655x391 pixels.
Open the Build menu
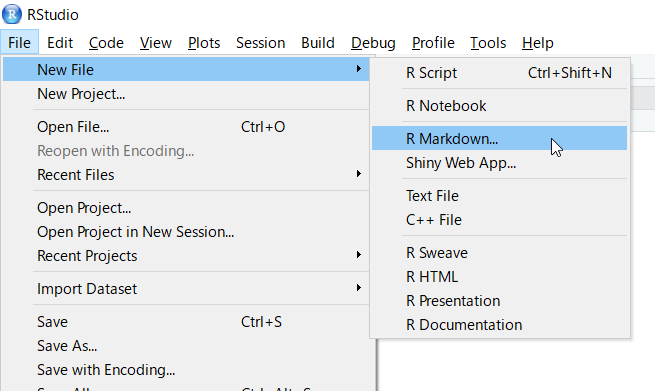pyautogui.click(x=317, y=43)
